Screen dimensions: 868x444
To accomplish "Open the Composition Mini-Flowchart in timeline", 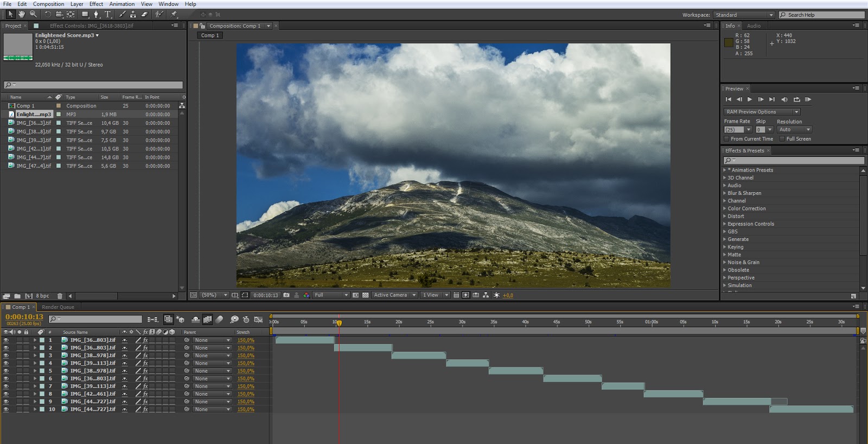I will pyautogui.click(x=153, y=320).
